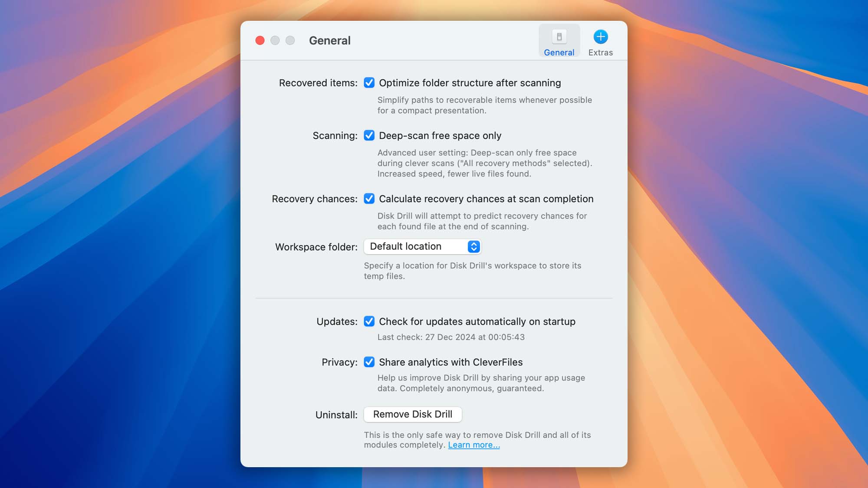Click the workspace folder stepper arrow
This screenshot has width=868, height=488.
(x=474, y=246)
